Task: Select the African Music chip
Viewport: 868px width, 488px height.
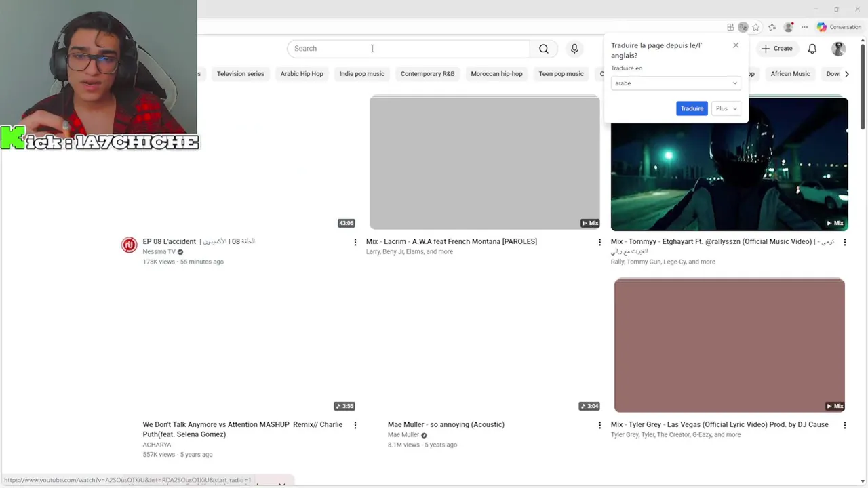Action: (x=790, y=74)
